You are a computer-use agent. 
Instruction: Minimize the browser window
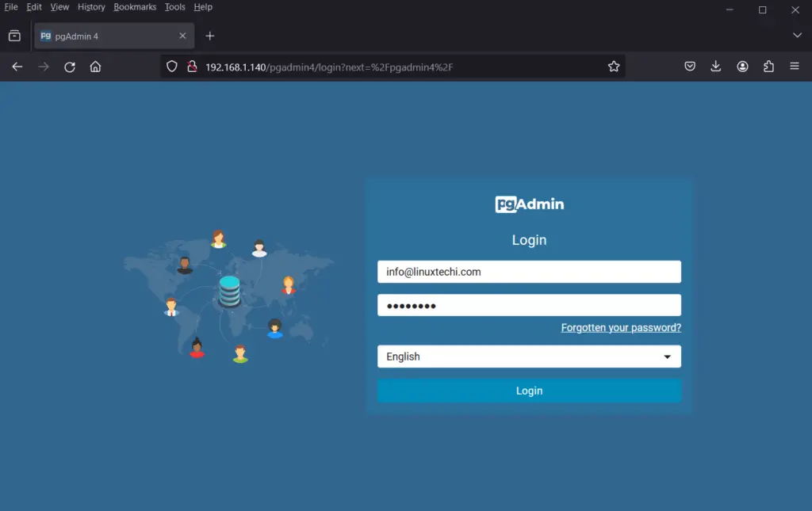pyautogui.click(x=730, y=10)
